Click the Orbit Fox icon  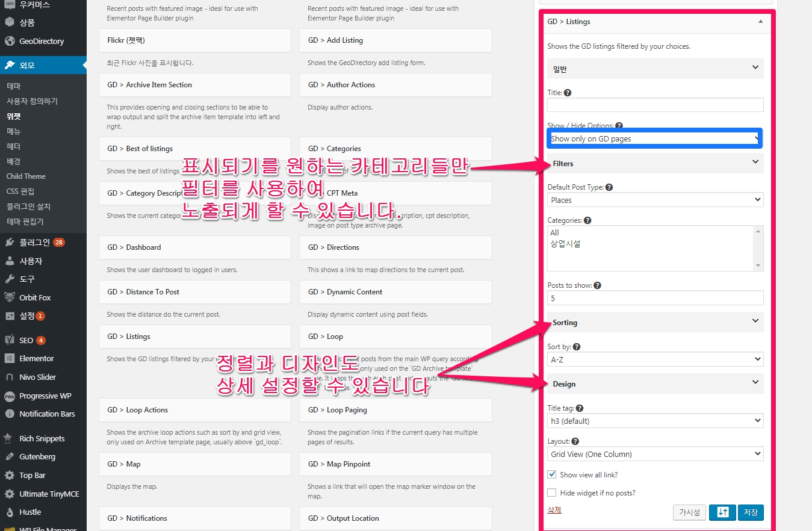point(9,297)
